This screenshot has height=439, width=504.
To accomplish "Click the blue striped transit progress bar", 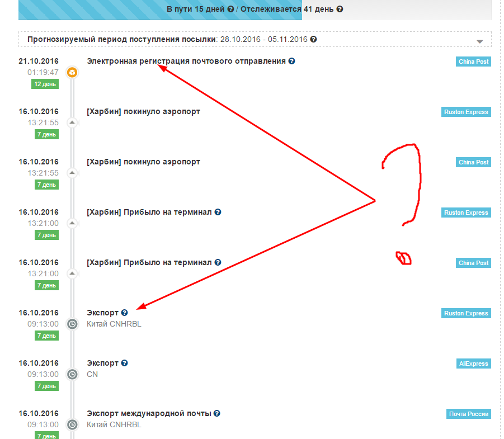I will pyautogui.click(x=90, y=10).
